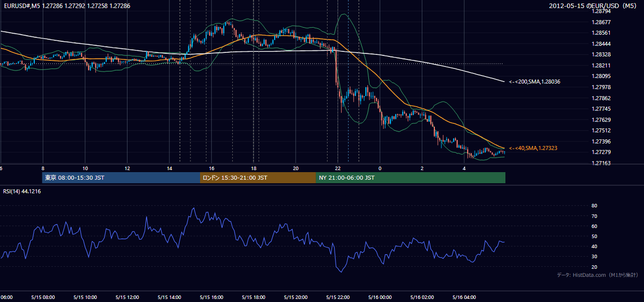This screenshot has width=644, height=302.
Task: Click price axis value 1.27629
Action: click(x=601, y=120)
